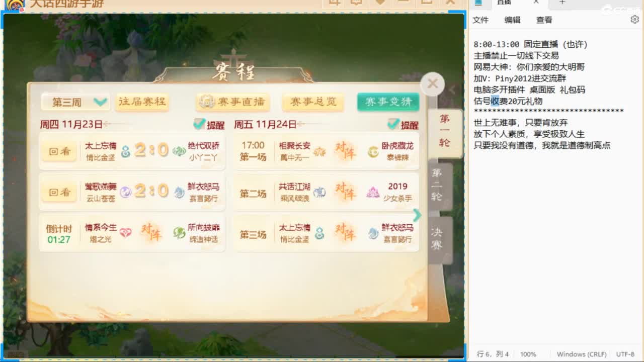
Task: Open 赛事竞猜 match betting
Action: [x=388, y=102]
